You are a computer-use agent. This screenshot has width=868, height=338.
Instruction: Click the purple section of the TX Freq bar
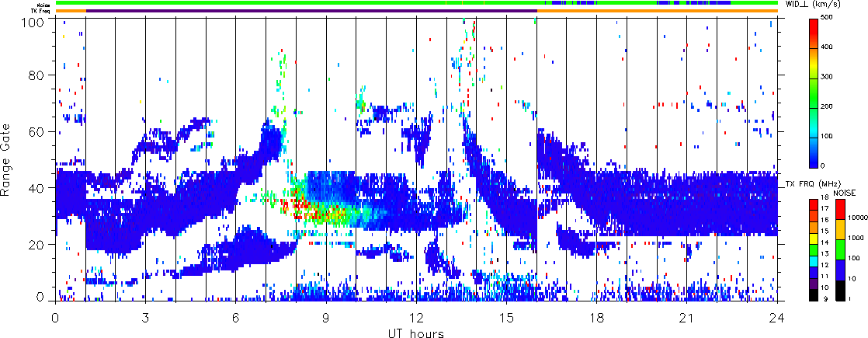coord(311,11)
